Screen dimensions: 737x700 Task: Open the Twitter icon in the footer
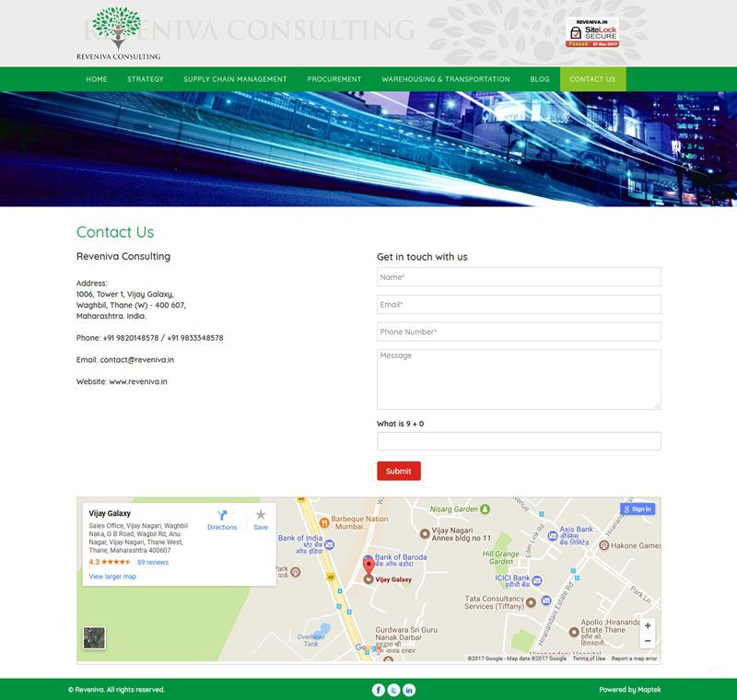[x=393, y=690]
